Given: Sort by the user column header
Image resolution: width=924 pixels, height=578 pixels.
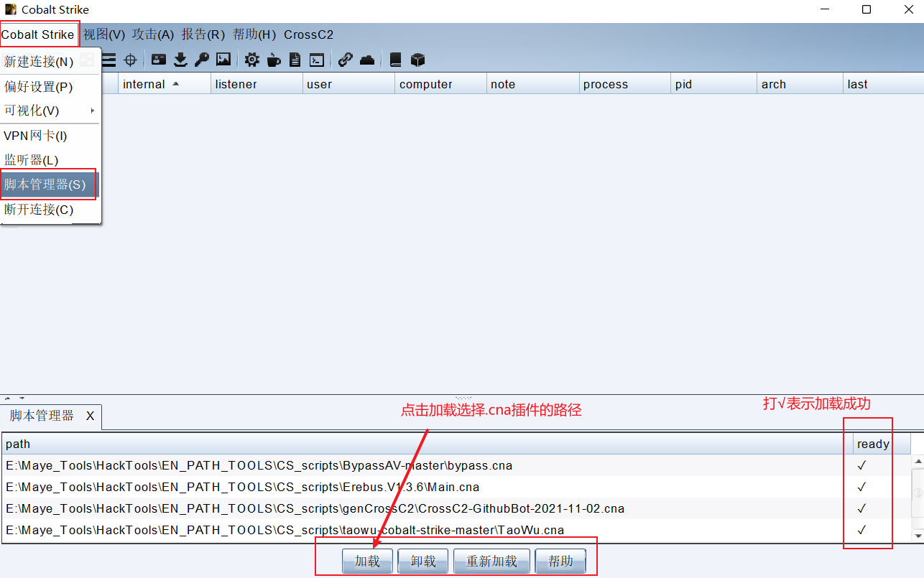Looking at the screenshot, I should pos(348,84).
